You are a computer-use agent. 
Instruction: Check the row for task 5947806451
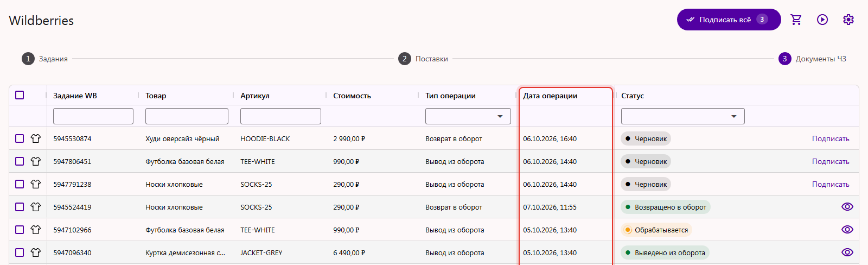(20, 161)
